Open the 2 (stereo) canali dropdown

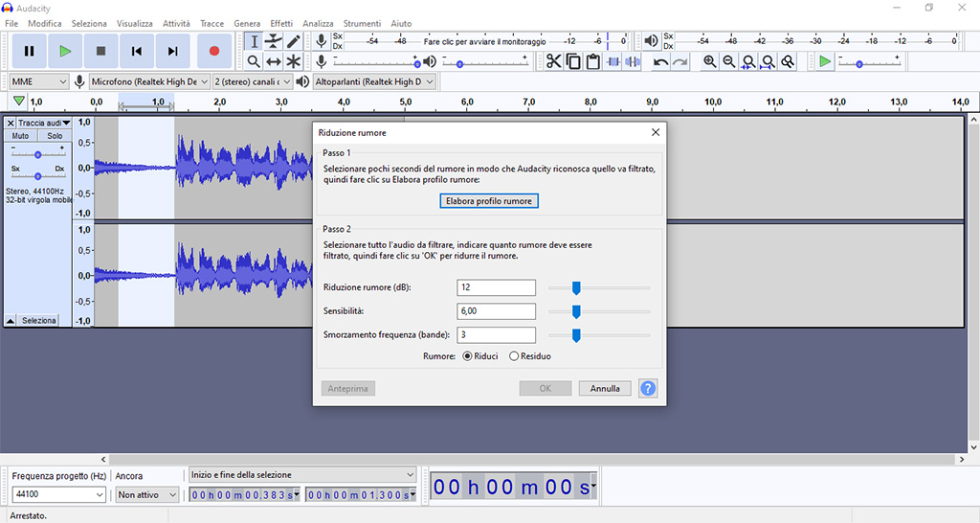(253, 82)
